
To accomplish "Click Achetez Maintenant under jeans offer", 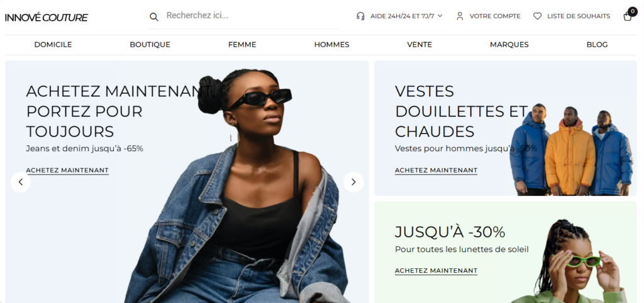I will coord(67,171).
